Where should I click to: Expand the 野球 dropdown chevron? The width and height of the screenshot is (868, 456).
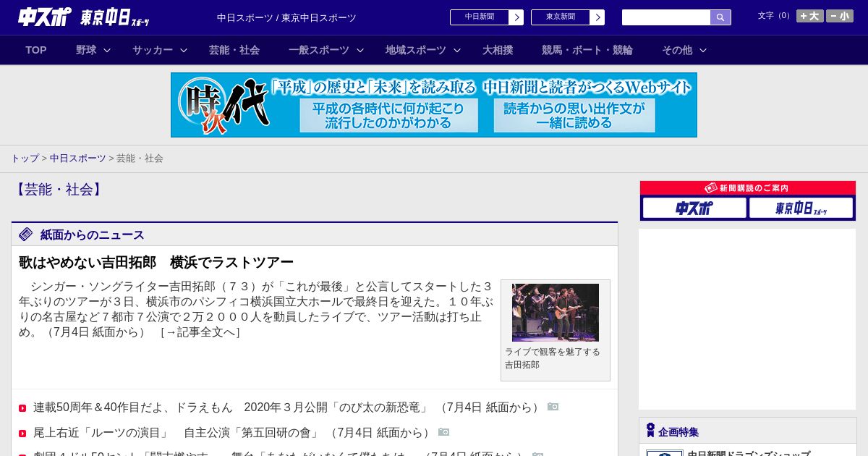pos(107,50)
